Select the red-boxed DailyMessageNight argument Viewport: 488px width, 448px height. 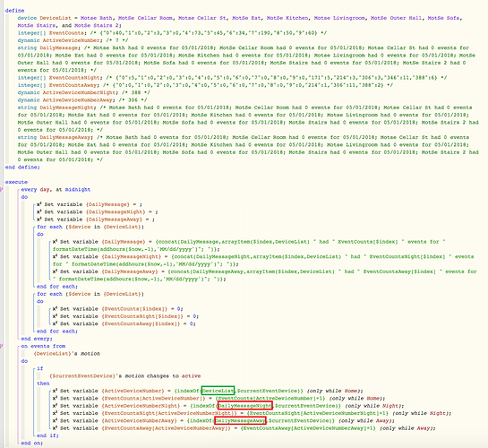(245, 405)
